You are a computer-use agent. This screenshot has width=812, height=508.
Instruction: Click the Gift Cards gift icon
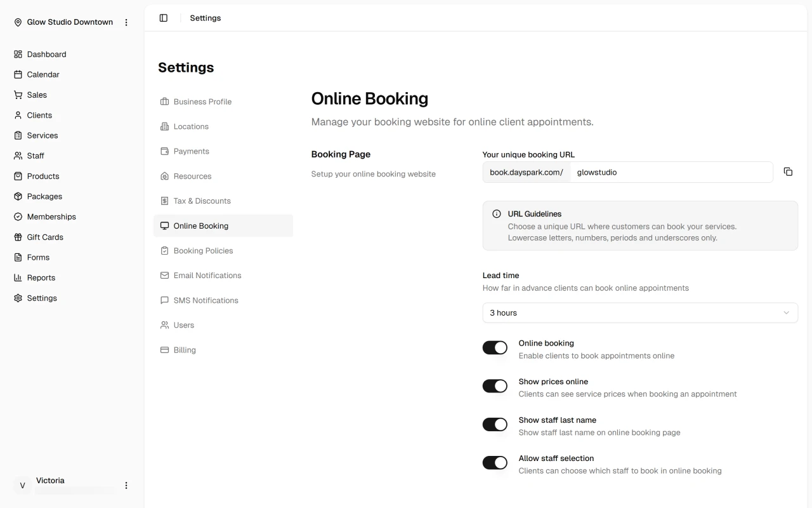18,237
